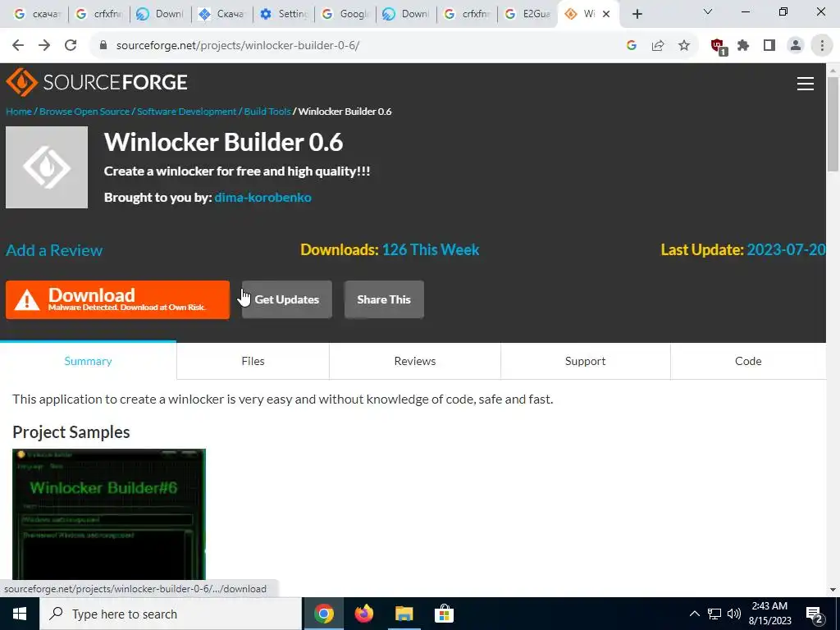The image size is (840, 630).
Task: Close the active Winlocker tab
Action: [x=606, y=14]
